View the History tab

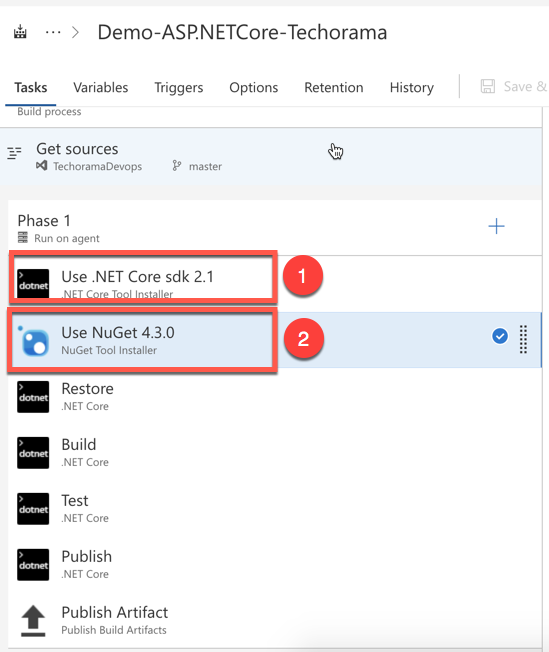(412, 87)
